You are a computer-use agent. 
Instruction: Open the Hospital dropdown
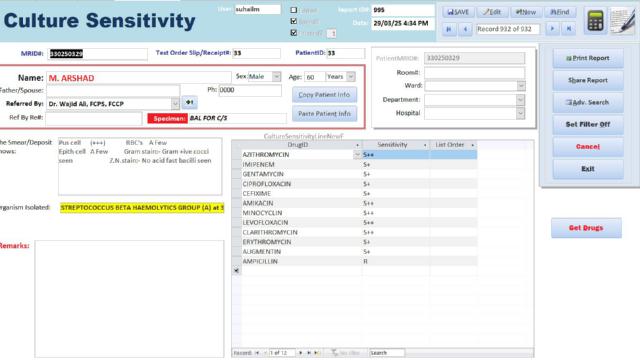coord(520,113)
